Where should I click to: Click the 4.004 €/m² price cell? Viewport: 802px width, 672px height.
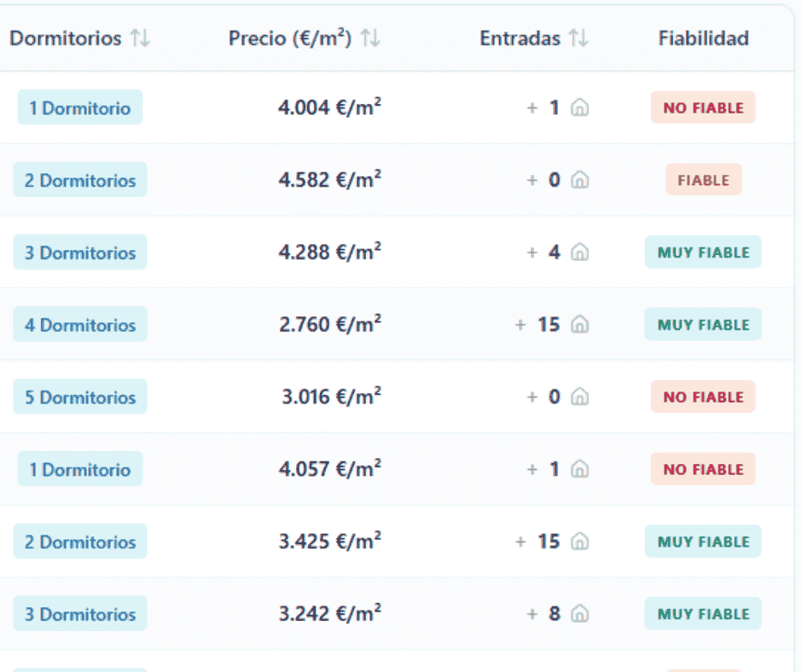(x=329, y=108)
